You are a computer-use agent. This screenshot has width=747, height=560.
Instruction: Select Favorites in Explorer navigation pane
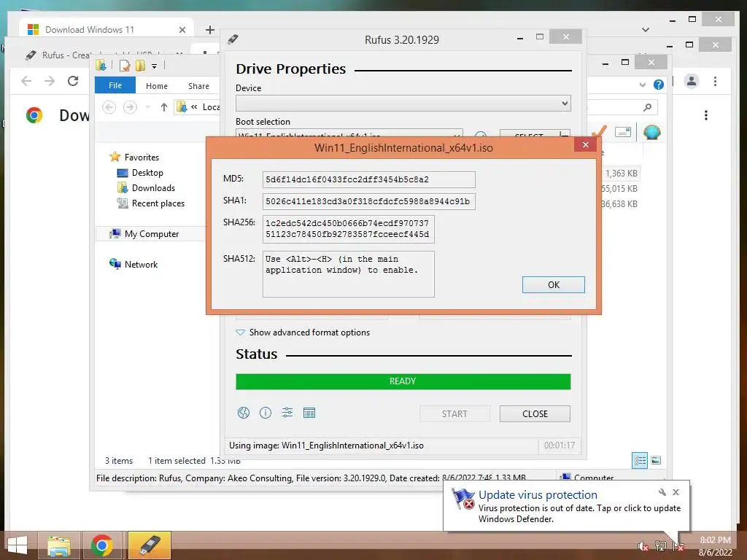[135, 157]
